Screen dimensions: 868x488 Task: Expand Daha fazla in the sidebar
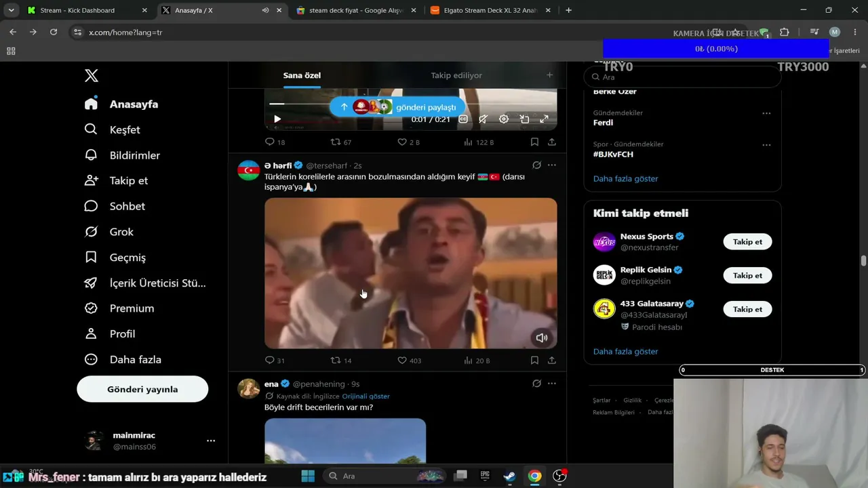point(123,359)
